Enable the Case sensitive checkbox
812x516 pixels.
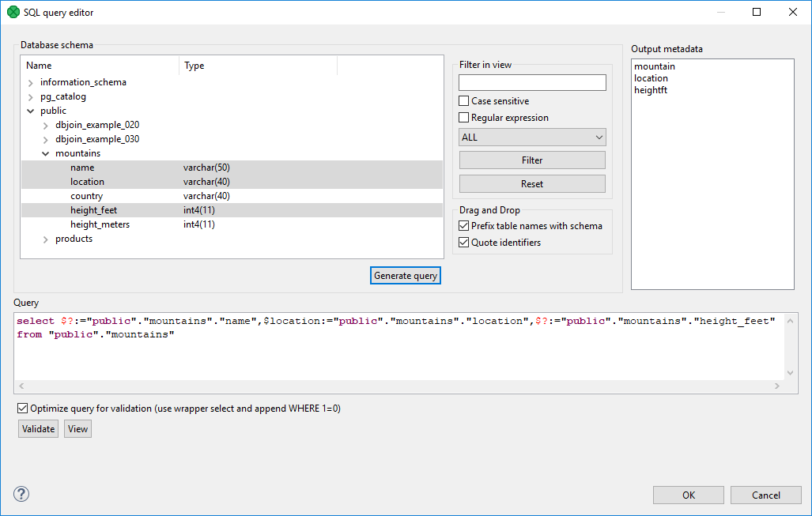tap(464, 101)
